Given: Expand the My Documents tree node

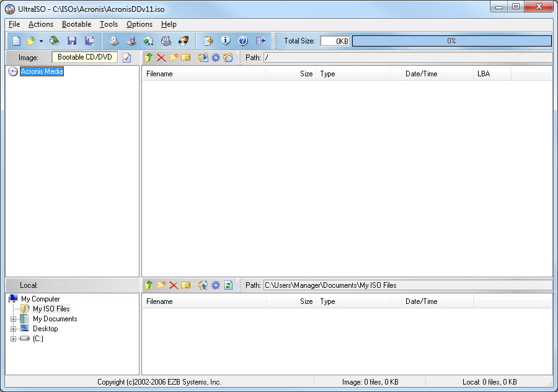Looking at the screenshot, I should point(13,319).
